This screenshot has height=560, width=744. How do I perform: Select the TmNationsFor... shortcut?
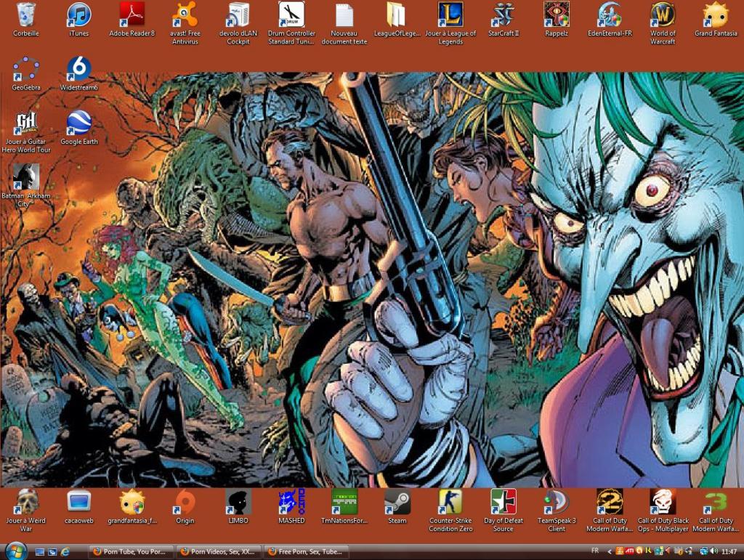(344, 508)
